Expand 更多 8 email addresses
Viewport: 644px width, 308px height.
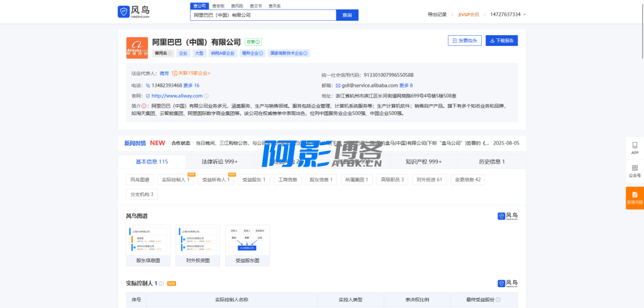coord(406,85)
